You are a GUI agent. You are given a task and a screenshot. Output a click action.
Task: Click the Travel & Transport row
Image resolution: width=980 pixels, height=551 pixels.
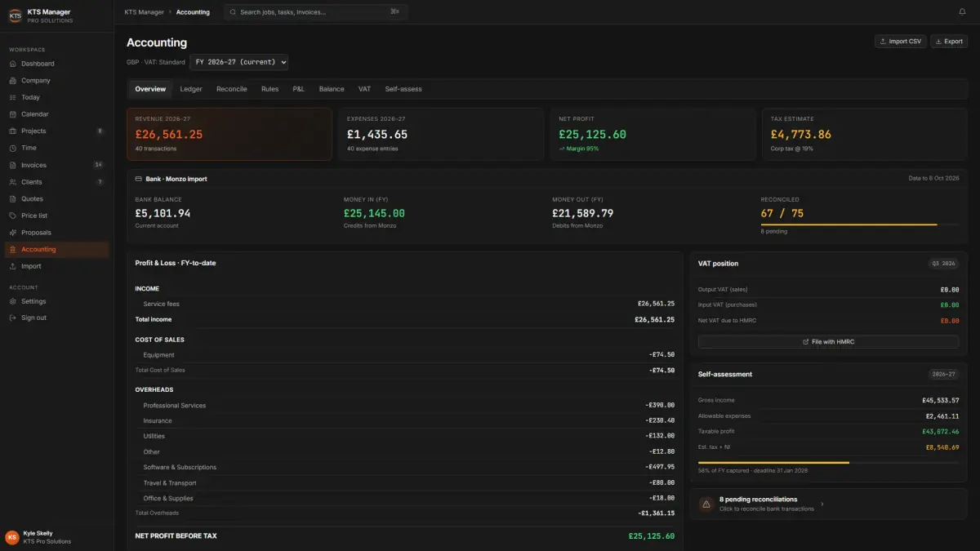405,482
